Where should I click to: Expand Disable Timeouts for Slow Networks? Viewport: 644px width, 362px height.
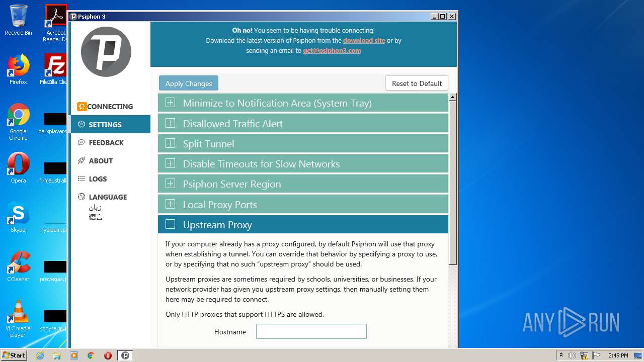tap(303, 164)
